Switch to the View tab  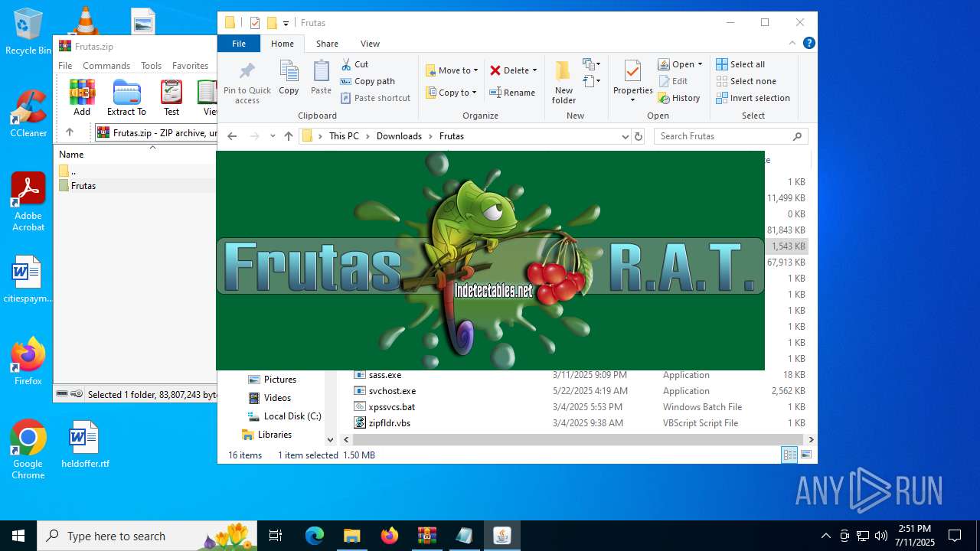tap(370, 44)
